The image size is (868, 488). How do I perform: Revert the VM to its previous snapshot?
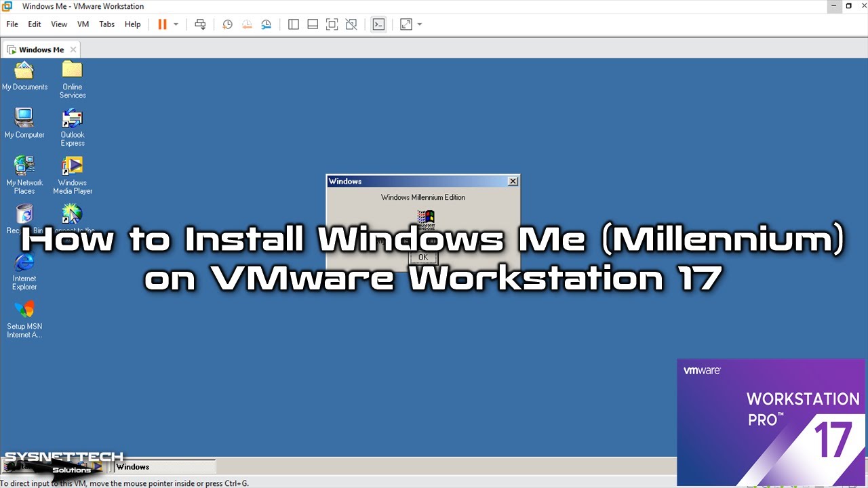(247, 24)
